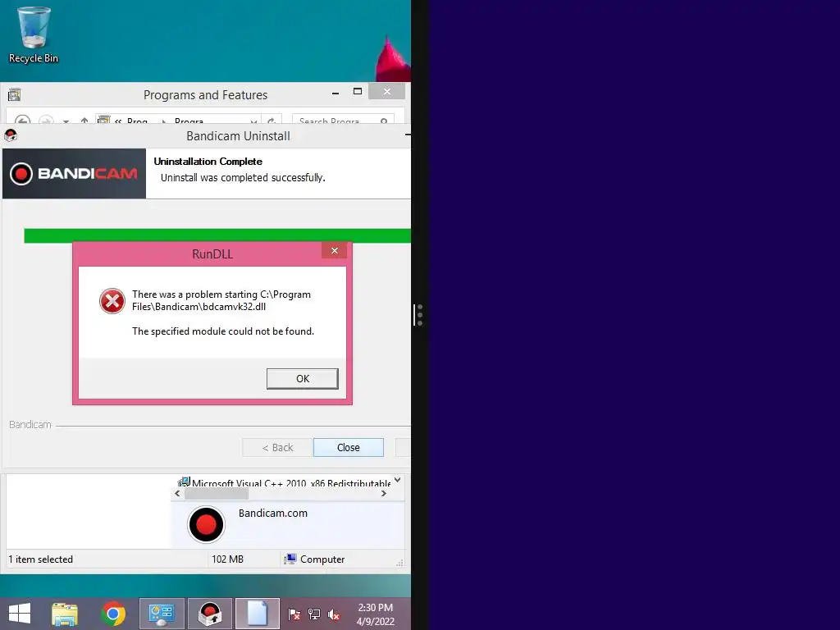
Task: Click the 102 MB status bar entry
Action: coord(228,559)
